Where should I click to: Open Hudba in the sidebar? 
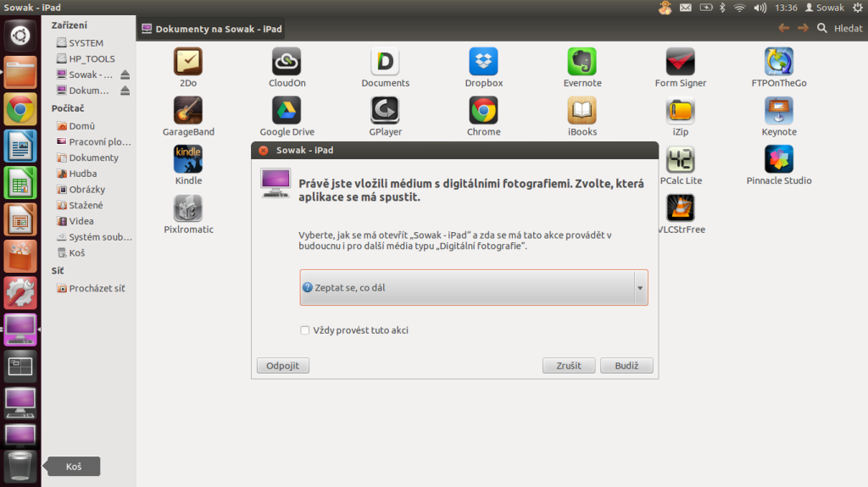77,174
